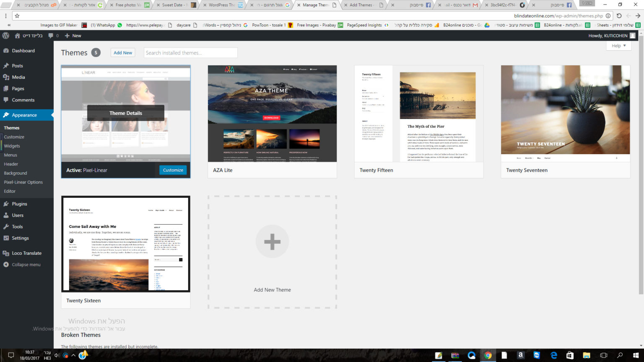The height and width of the screenshot is (362, 644).
Task: Open the Plugins section in sidebar
Action: [19, 204]
